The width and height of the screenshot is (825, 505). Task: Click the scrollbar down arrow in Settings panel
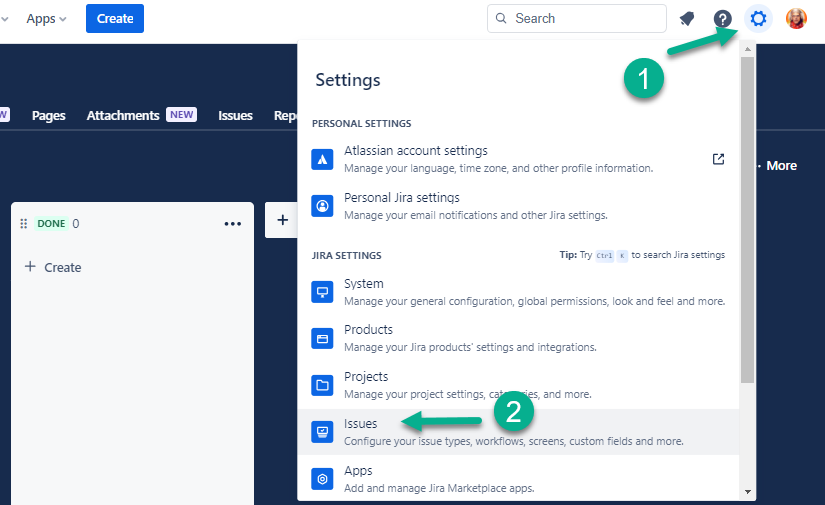tap(748, 492)
